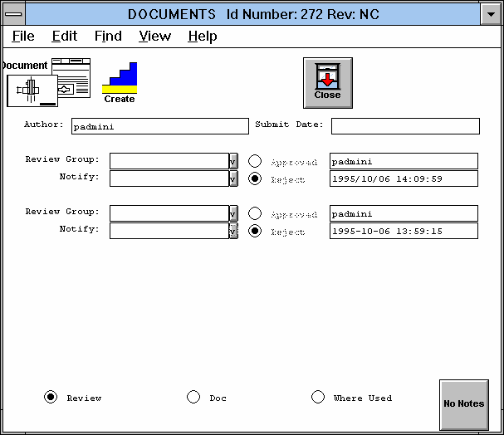
Task: Select the first Approved radio button
Action: point(256,161)
